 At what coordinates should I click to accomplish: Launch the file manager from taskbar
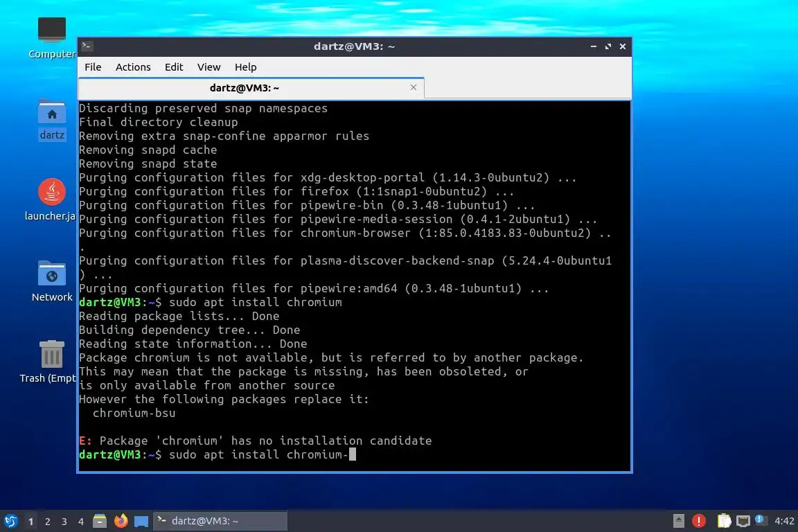pyautogui.click(x=100, y=521)
